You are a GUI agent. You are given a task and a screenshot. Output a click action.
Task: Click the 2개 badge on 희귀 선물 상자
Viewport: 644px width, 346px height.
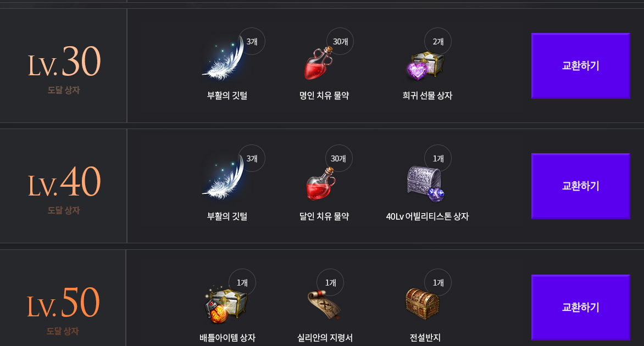click(x=438, y=41)
